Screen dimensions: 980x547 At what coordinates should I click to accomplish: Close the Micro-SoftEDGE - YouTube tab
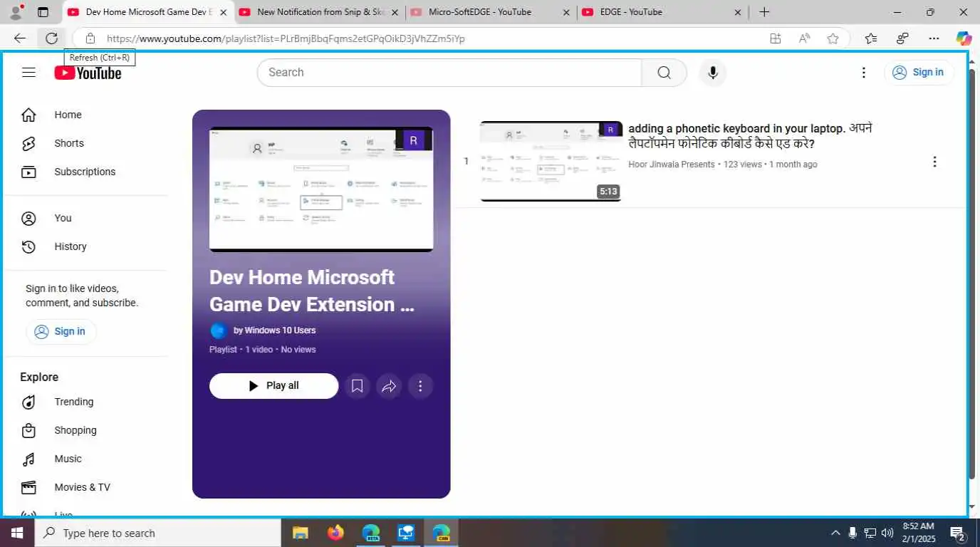tap(566, 12)
